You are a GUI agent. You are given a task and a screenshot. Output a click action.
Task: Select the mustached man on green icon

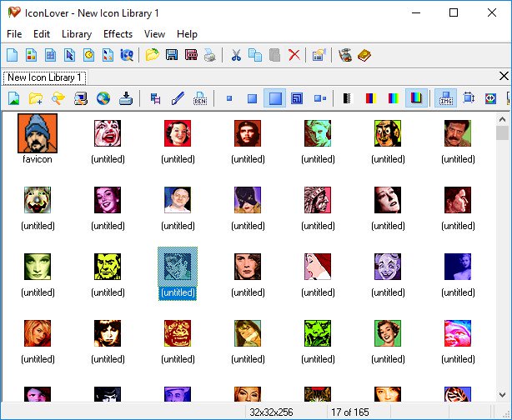pyautogui.click(x=458, y=133)
